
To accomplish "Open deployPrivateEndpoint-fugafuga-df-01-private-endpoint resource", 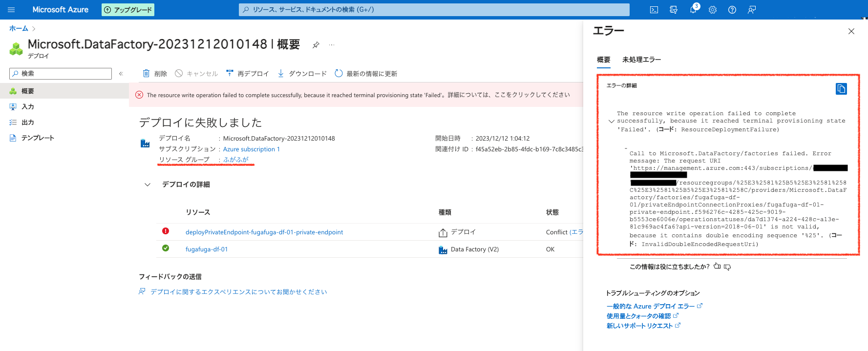I will point(264,232).
